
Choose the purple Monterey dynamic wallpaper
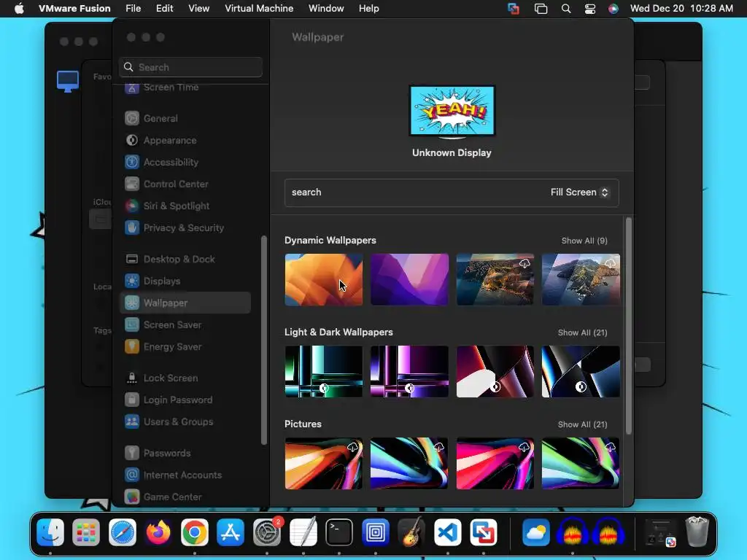click(x=410, y=279)
